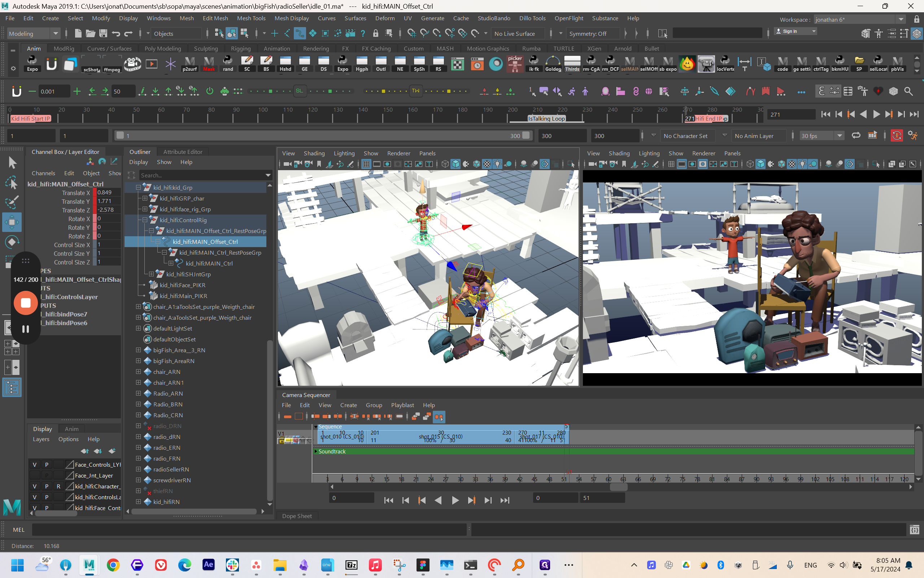The height and width of the screenshot is (578, 924).
Task: Click the Golden ratio shelf icon
Action: point(553,64)
